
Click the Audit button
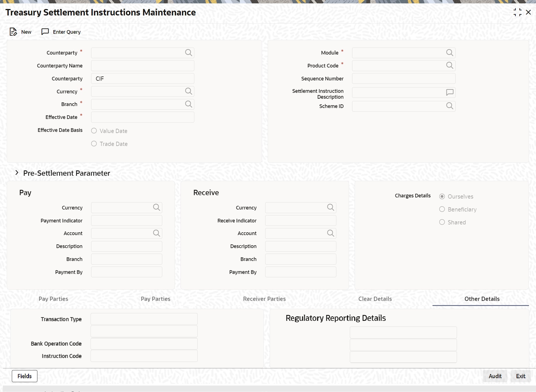click(495, 376)
